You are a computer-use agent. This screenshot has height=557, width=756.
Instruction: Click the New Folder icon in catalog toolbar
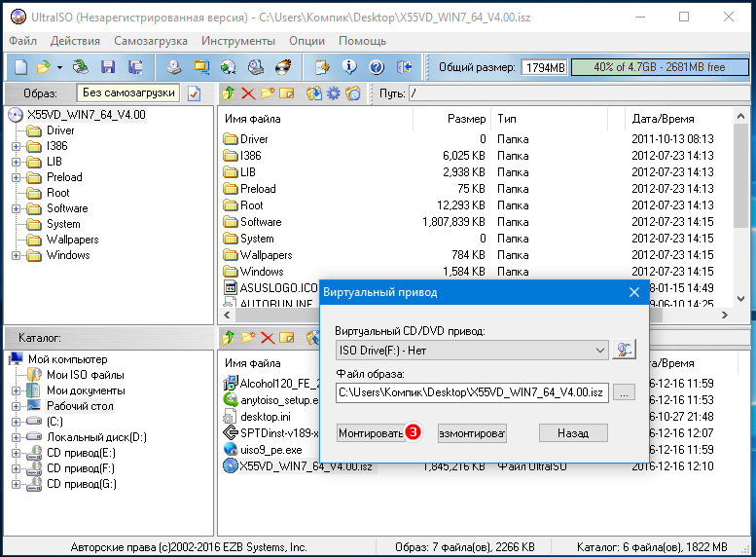[248, 338]
